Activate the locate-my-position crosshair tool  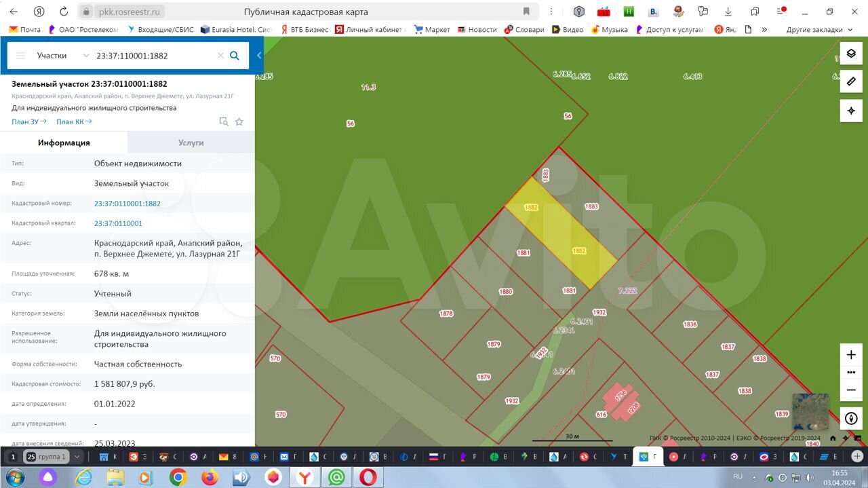(x=851, y=111)
